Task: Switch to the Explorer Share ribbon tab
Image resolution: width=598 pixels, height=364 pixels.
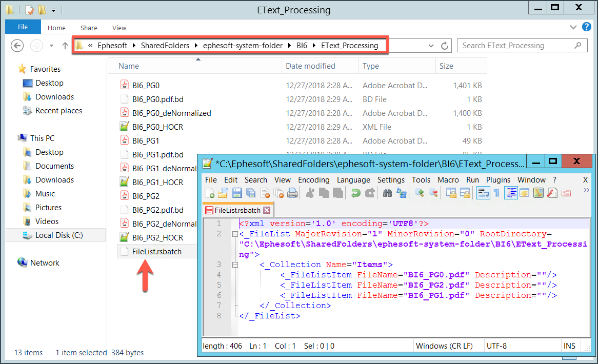Action: point(89,28)
